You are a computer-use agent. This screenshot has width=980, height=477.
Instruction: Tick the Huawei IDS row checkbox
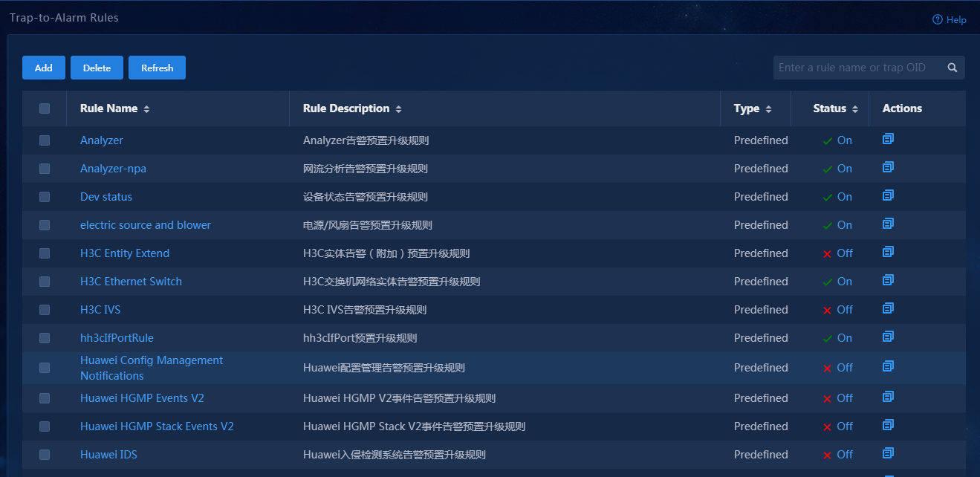click(x=45, y=455)
